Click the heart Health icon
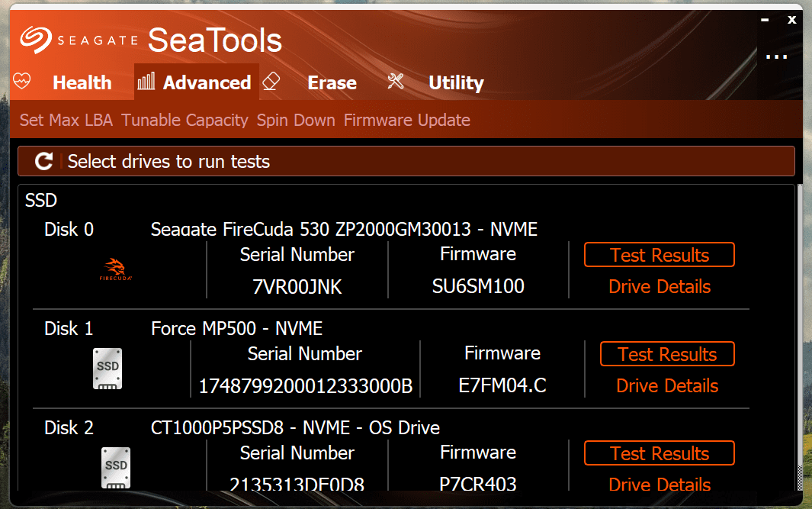Image resolution: width=812 pixels, height=509 pixels. [22, 82]
